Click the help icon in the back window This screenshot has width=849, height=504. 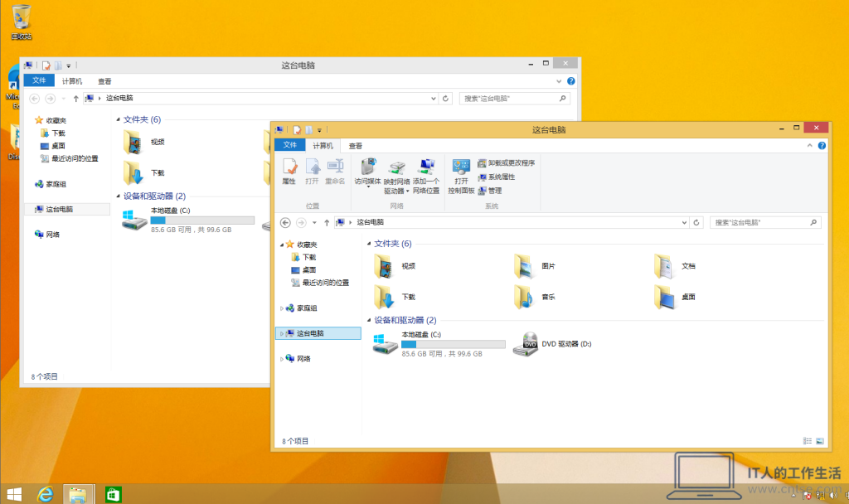[x=570, y=81]
